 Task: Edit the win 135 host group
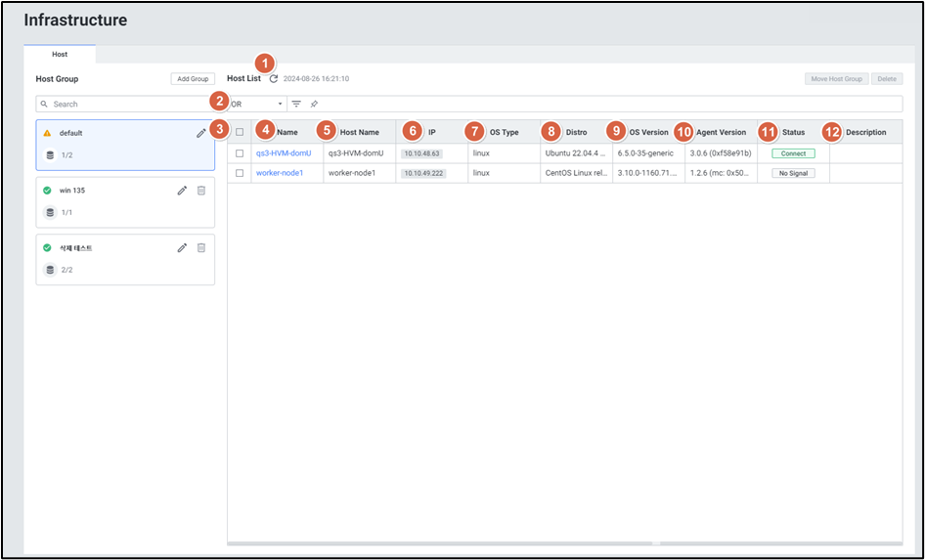pos(182,191)
